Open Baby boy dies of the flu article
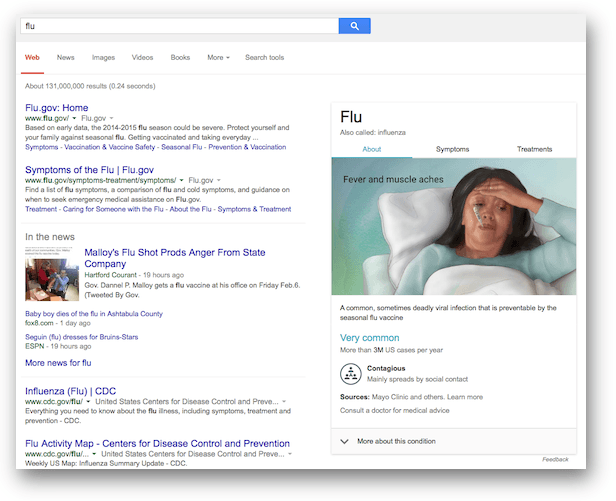The height and width of the screenshot is (501, 616). (x=94, y=314)
